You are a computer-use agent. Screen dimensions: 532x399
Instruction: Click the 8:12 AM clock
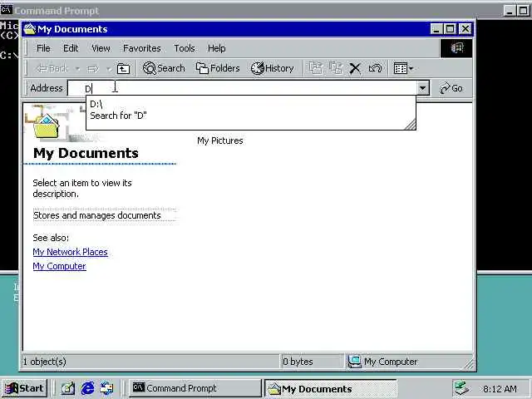pos(500,389)
